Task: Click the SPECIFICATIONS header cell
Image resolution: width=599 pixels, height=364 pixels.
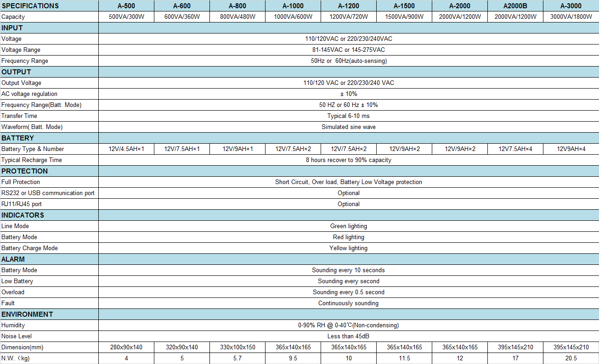Action: click(49, 6)
